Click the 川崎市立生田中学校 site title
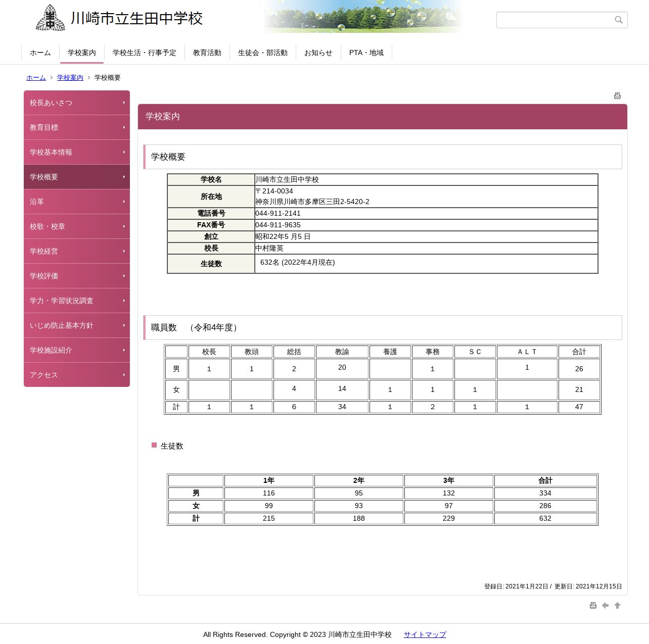649x644 pixels. (x=136, y=18)
